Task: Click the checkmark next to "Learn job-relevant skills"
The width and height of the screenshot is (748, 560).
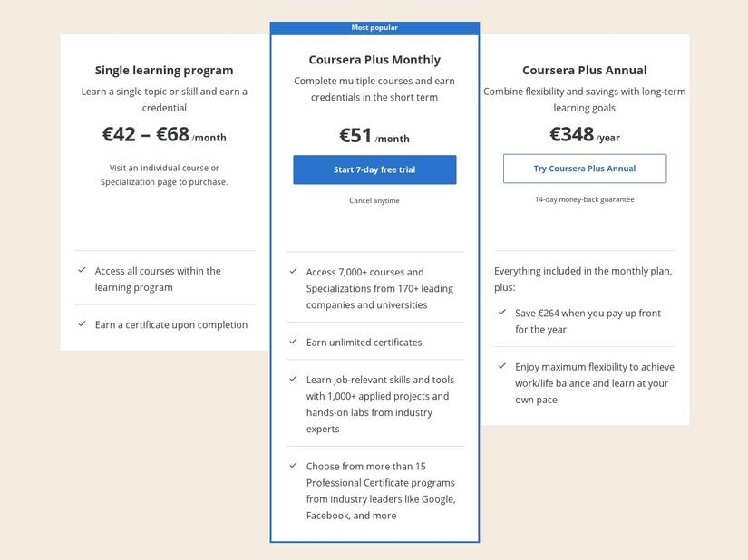Action: click(292, 379)
